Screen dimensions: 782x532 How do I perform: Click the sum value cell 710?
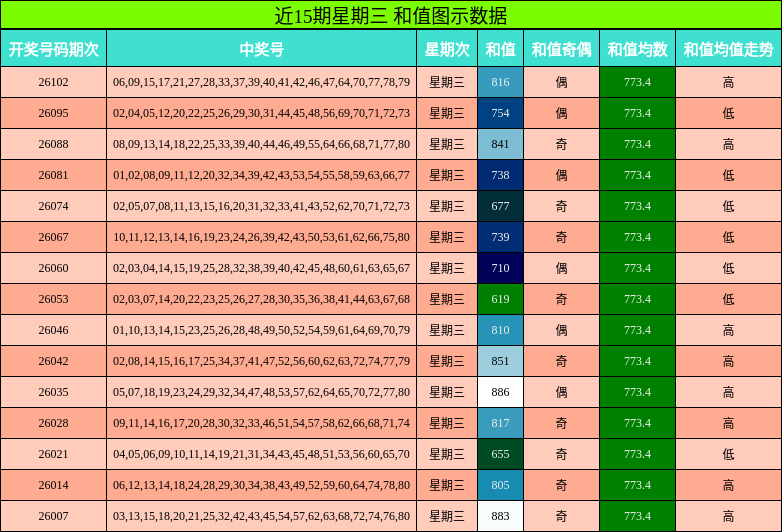(x=500, y=268)
